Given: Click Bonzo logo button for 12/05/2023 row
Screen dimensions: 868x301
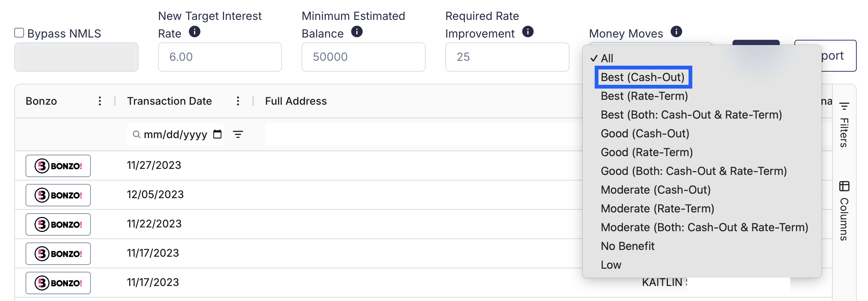Looking at the screenshot, I should pos(58,195).
